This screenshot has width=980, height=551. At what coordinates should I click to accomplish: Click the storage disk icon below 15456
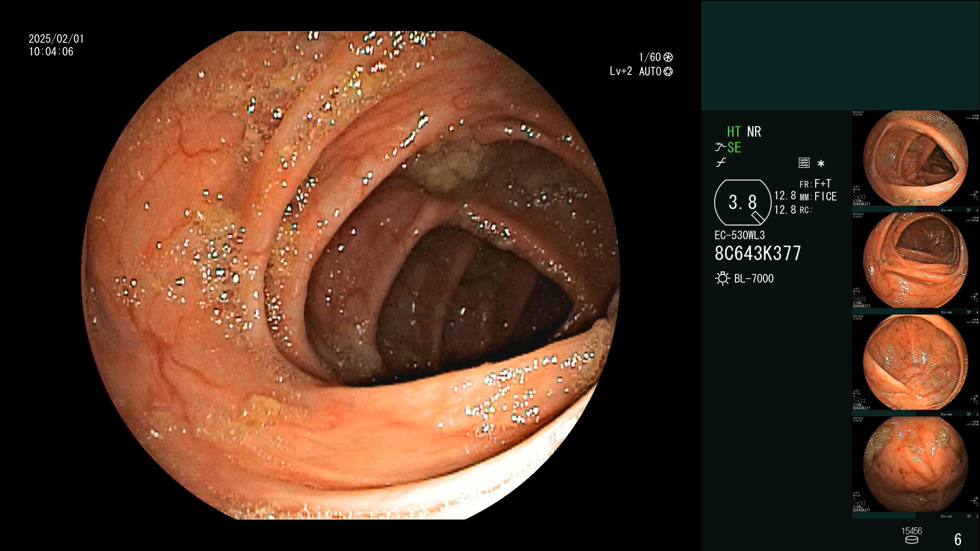pos(911,540)
